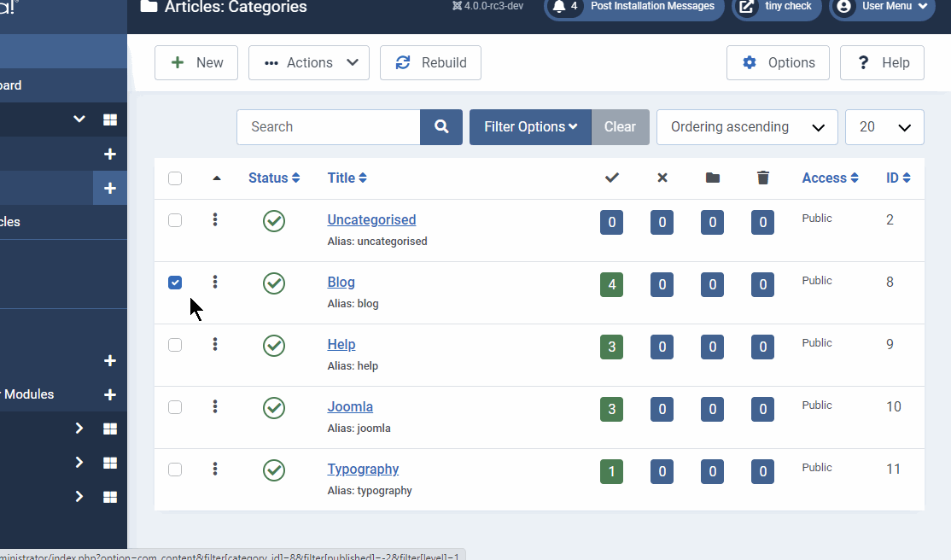Open three-dot menu for Help row
The width and height of the screenshot is (951, 560).
[x=215, y=345]
